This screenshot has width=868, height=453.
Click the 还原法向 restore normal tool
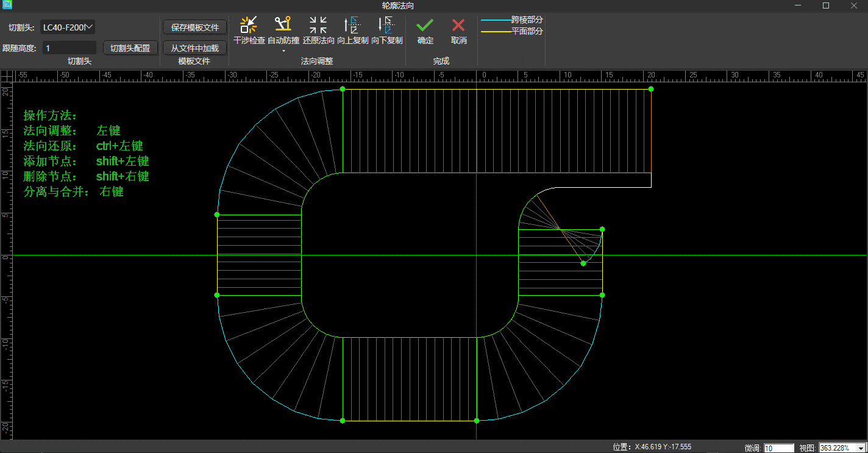coord(319,30)
